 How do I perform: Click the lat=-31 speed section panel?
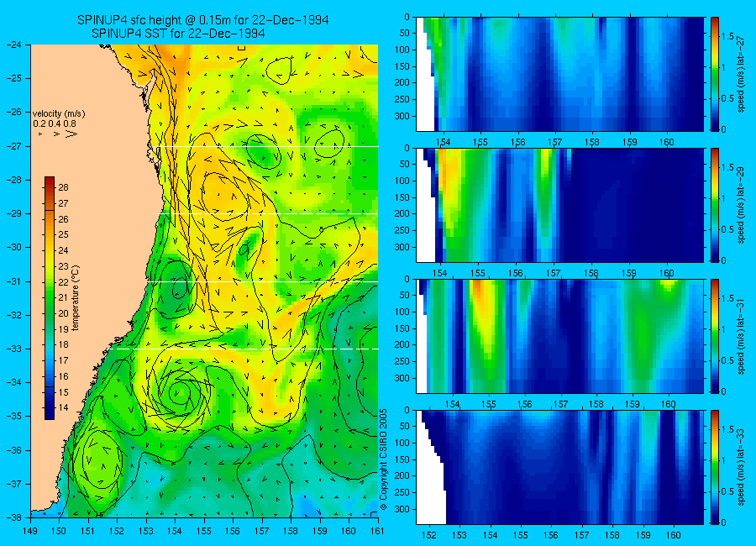click(x=559, y=336)
